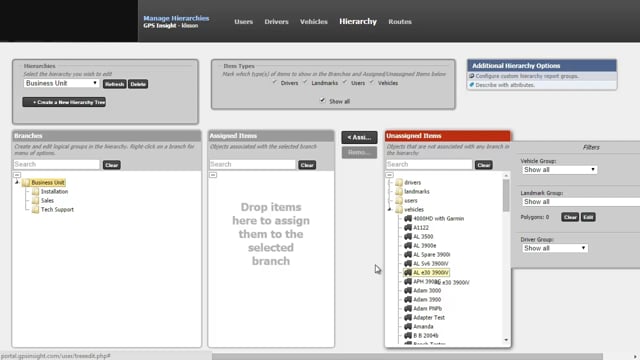
Task: Toggle the Vehicles item type checkbox
Action: point(371,82)
